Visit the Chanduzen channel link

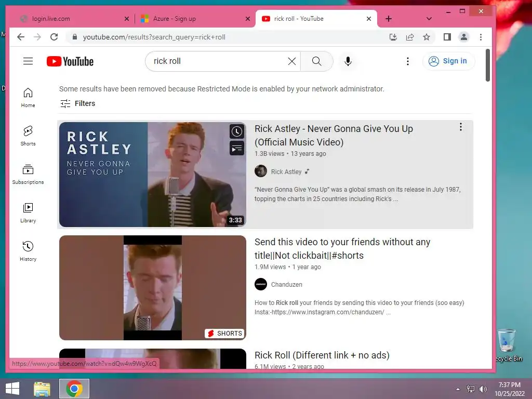click(286, 285)
